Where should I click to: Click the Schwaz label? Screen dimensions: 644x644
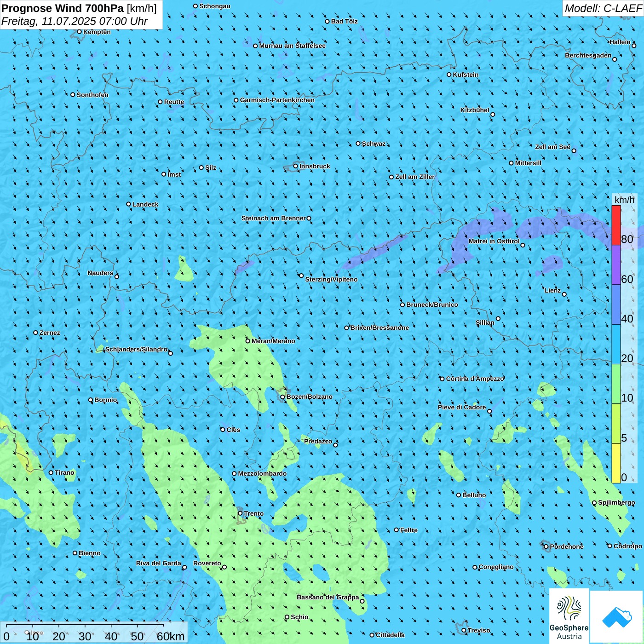coord(374,144)
